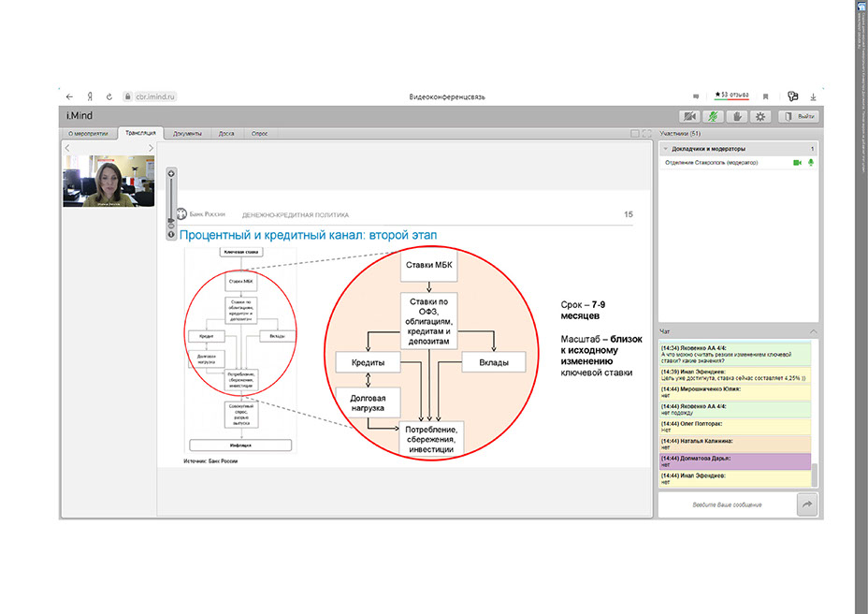This screenshot has height=614, width=868.
Task: Click zoom-in plus on slide zoom control
Action: [171, 174]
